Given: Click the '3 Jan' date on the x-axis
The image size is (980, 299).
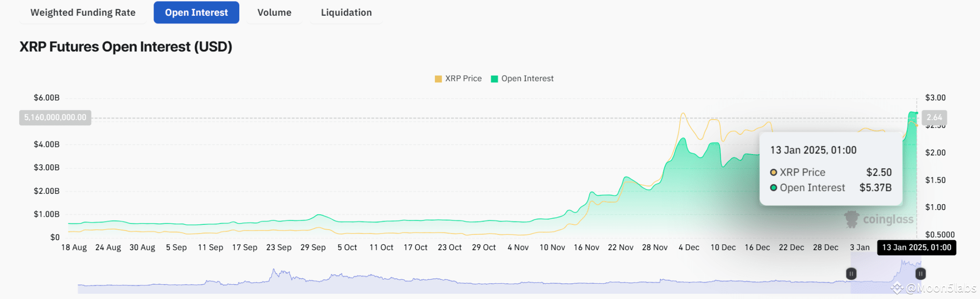Looking at the screenshot, I should (x=859, y=248).
